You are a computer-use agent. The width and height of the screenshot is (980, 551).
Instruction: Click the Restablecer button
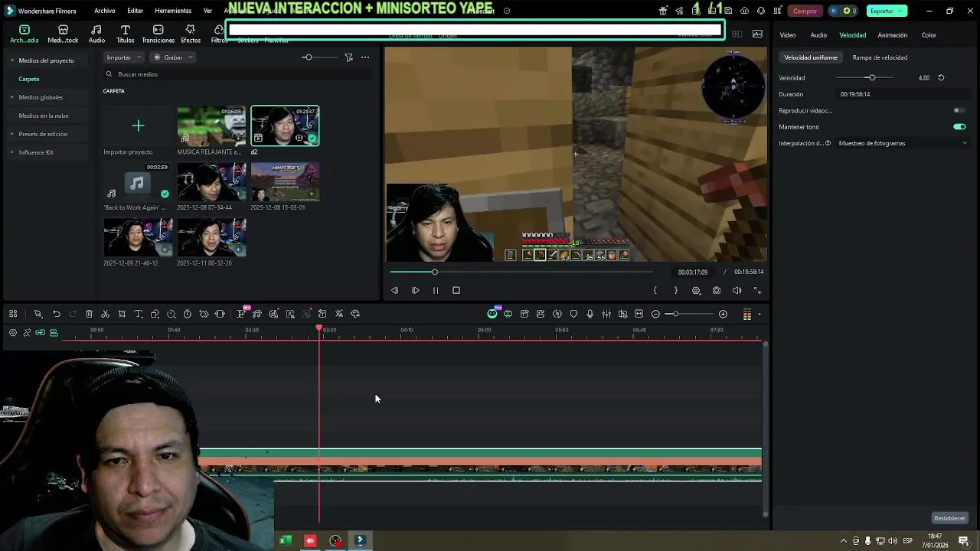(949, 518)
